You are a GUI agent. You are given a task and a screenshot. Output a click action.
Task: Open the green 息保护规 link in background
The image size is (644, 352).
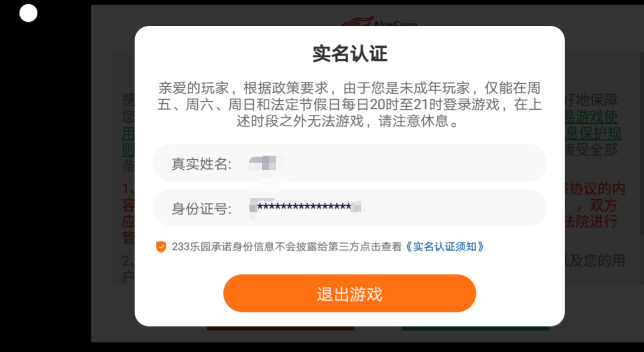pyautogui.click(x=593, y=133)
